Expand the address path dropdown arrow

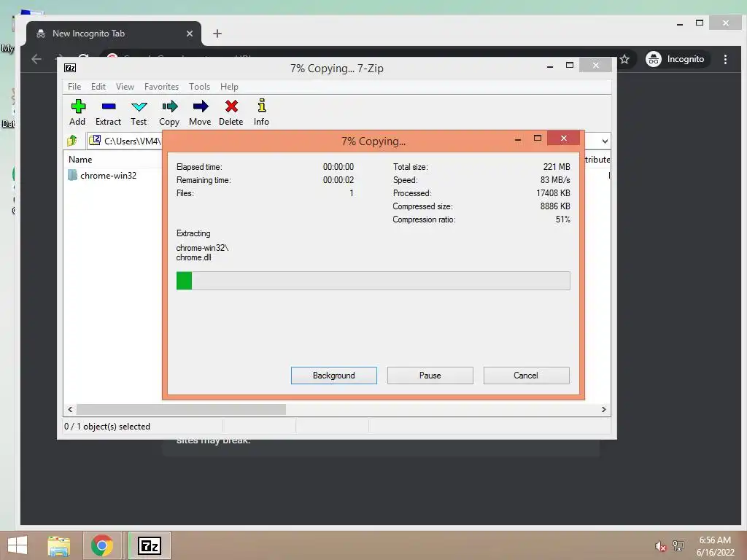pos(605,141)
